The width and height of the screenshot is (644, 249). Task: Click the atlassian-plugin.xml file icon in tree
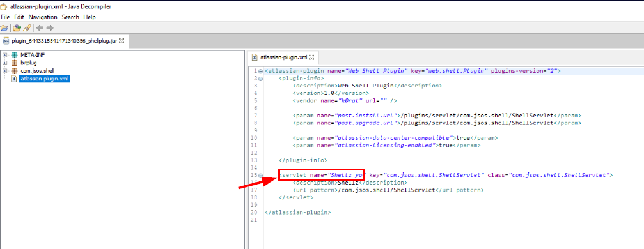[14, 79]
